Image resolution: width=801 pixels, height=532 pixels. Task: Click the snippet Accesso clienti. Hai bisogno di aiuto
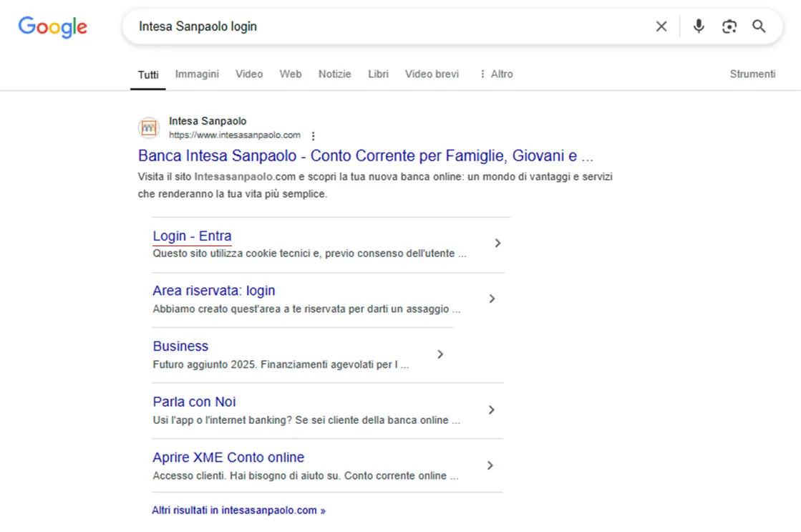pyautogui.click(x=306, y=475)
